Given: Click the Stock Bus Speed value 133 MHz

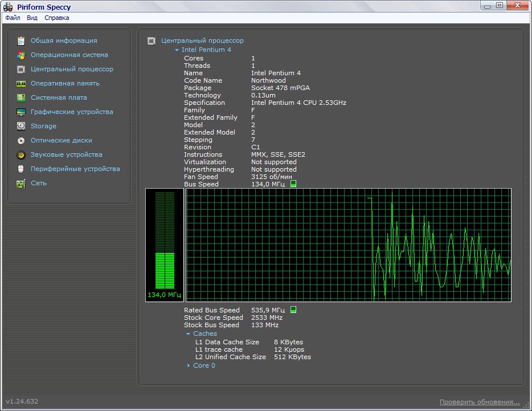Looking at the screenshot, I should coord(265,325).
